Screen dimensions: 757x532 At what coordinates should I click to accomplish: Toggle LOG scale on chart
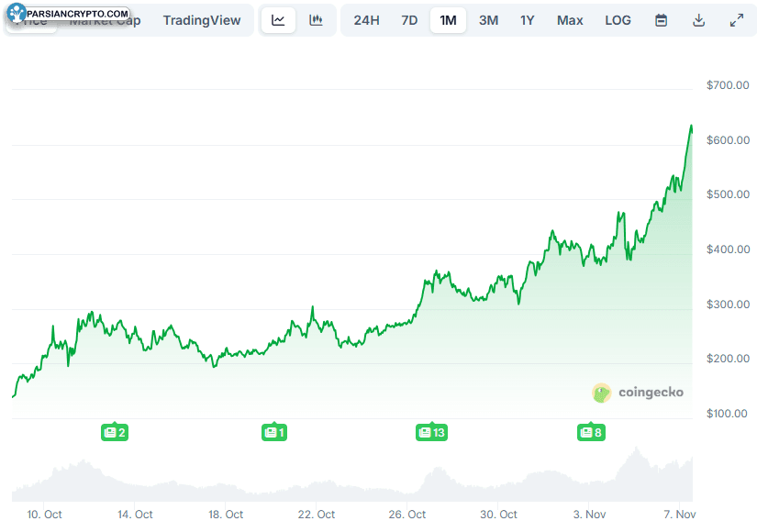tap(618, 20)
